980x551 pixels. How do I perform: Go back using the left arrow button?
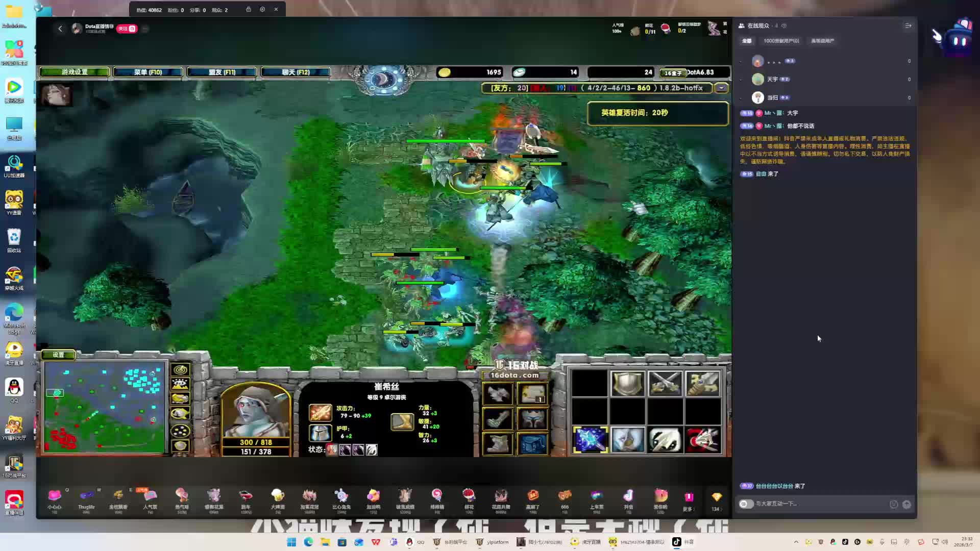(60, 29)
